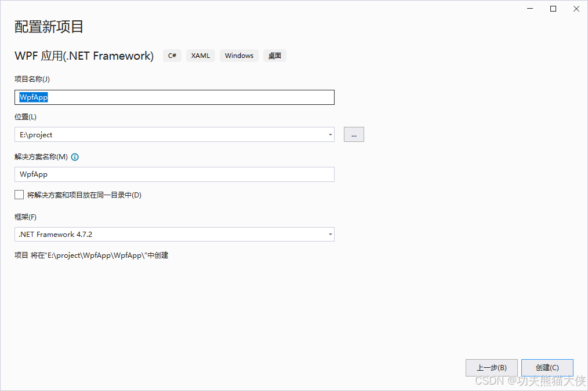Maximize the dialog window
This screenshot has width=588, height=391.
pos(553,9)
